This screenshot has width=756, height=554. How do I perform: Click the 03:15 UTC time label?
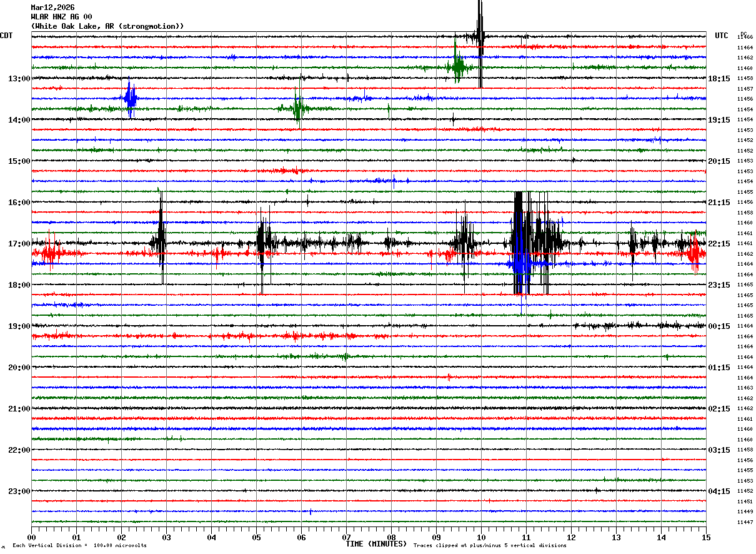coord(719,450)
